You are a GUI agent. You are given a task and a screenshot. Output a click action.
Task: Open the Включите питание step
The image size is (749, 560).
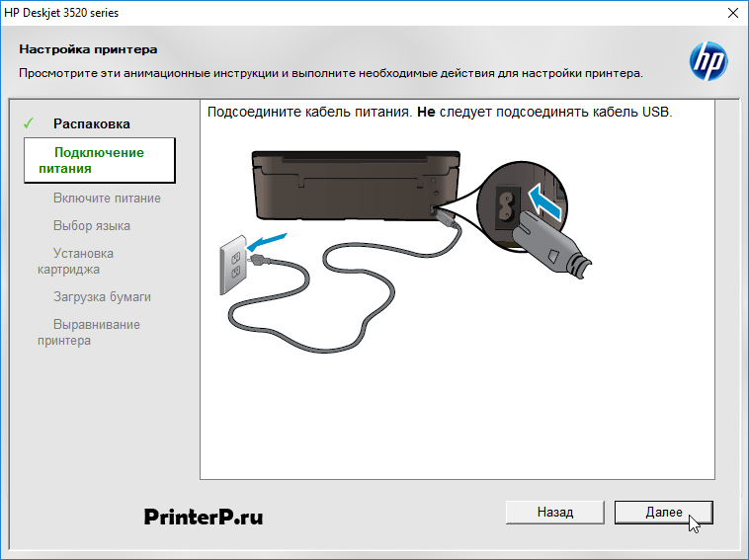(x=107, y=199)
